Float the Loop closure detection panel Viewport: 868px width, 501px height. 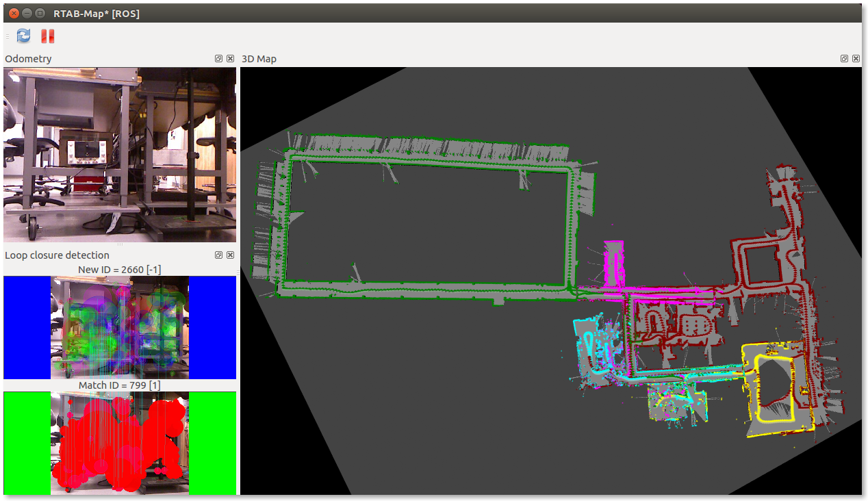click(218, 255)
